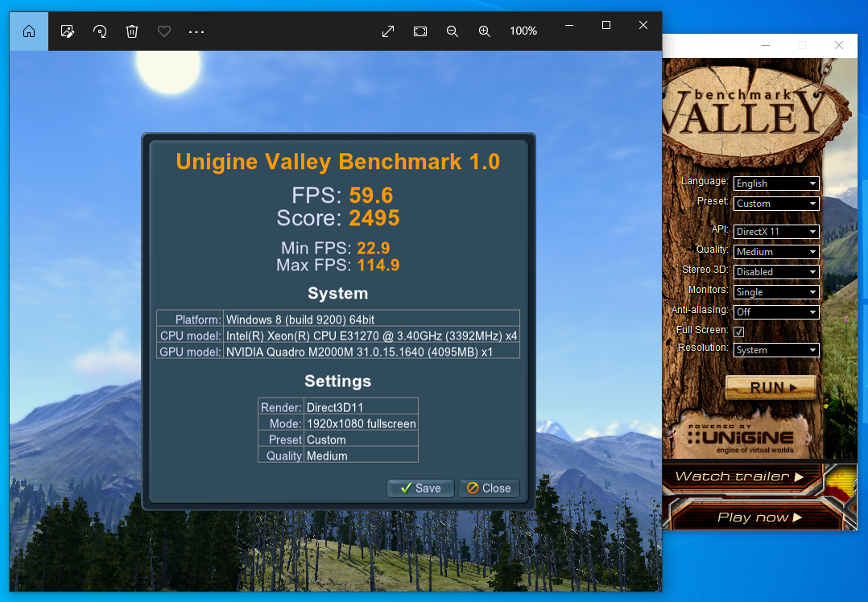Zoom out using the minus magnifier

[x=453, y=31]
